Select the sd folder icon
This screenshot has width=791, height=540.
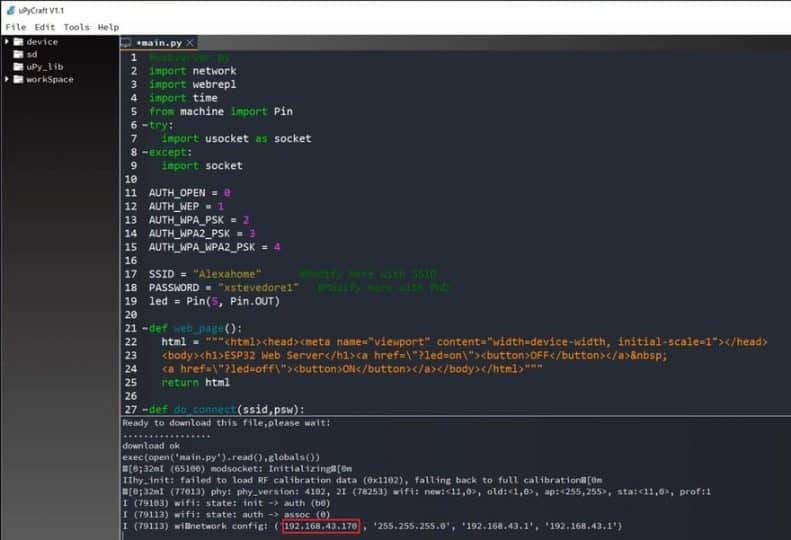[x=18, y=54]
